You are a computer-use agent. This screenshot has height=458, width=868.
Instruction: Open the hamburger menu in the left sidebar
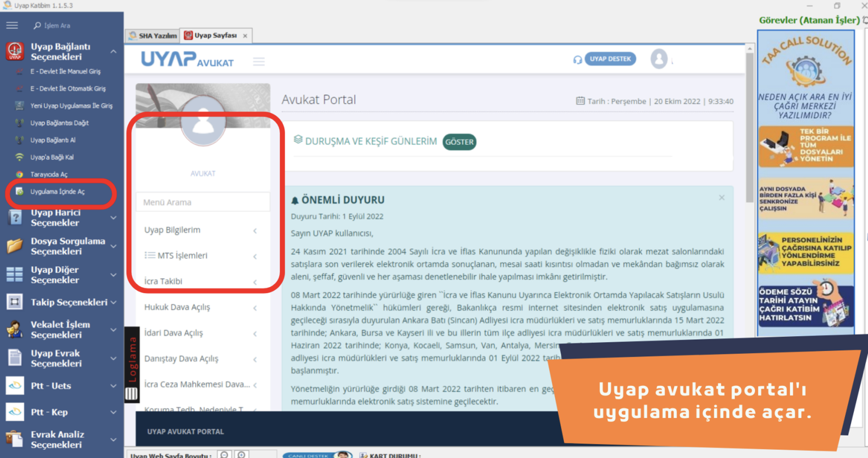(12, 25)
